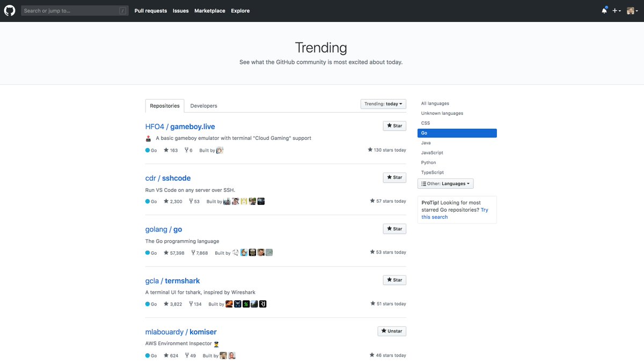Switch to the Developers tab
The height and width of the screenshot is (364, 644).
click(x=204, y=106)
